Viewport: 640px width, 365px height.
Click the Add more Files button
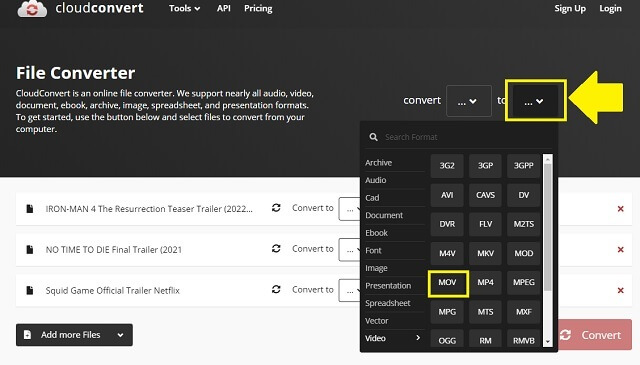[74, 335]
